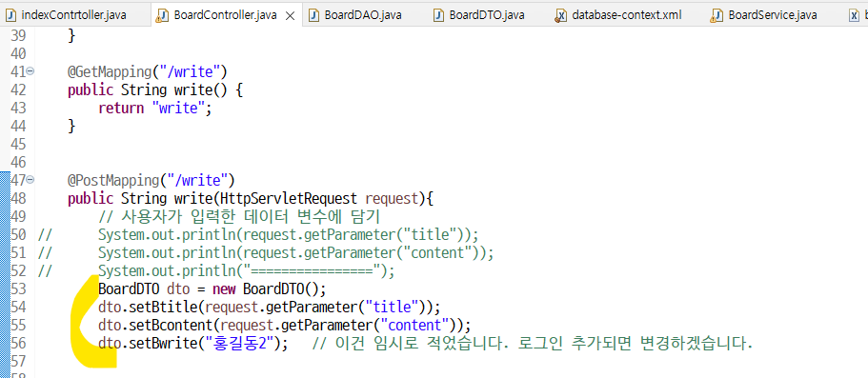
Task: Click line number 48 in the gutter
Action: [x=18, y=199]
